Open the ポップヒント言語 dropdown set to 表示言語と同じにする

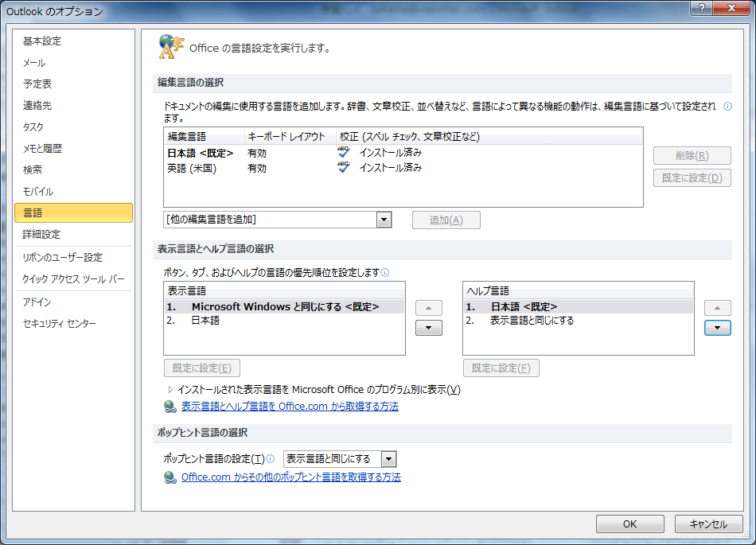tap(388, 459)
